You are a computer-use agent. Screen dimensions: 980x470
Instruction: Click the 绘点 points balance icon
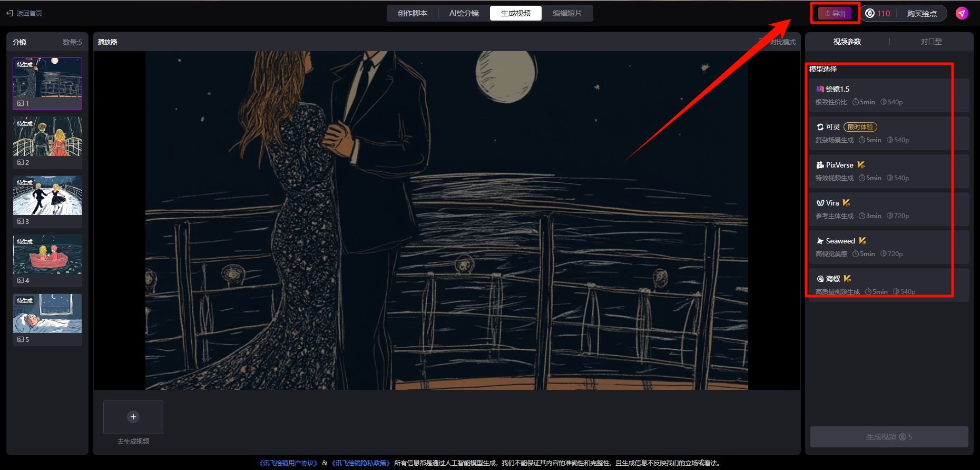[x=870, y=13]
